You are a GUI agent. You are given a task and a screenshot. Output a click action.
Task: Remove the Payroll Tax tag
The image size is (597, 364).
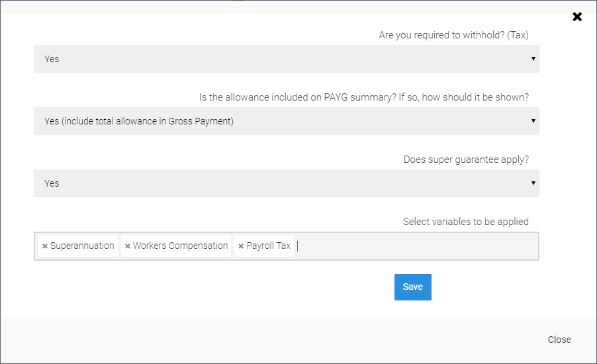tap(241, 246)
